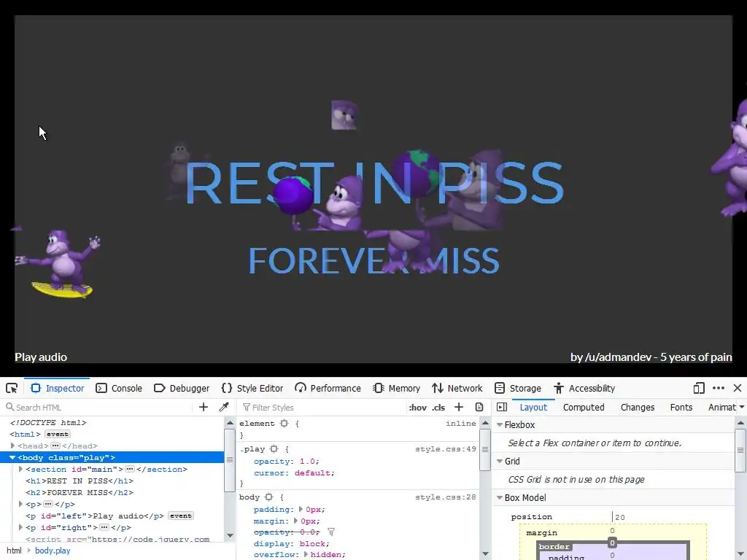Switch to the Computed tab

584,408
